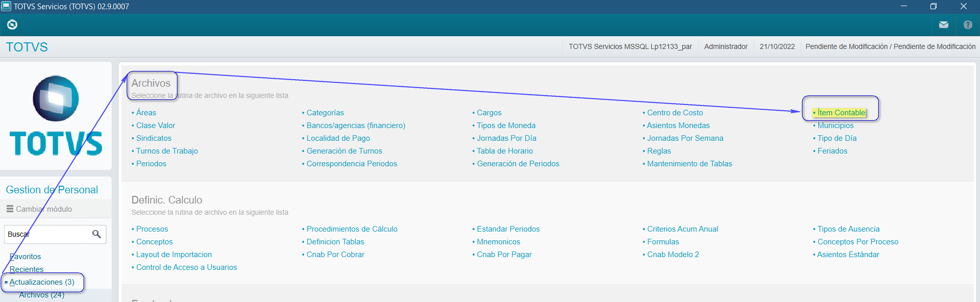Click inside the Buscar search field
This screenshot has height=302, width=980.
pyautogui.click(x=46, y=234)
